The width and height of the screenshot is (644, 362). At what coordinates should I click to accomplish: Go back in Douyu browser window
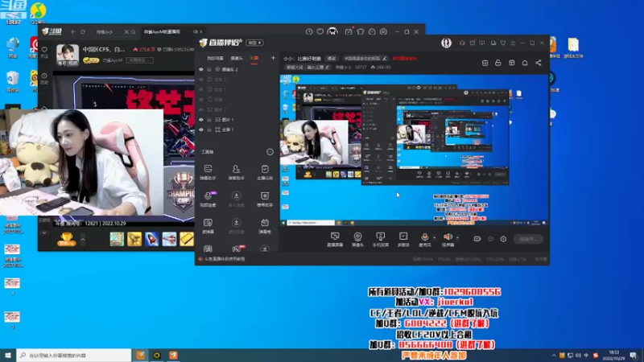tap(73, 31)
